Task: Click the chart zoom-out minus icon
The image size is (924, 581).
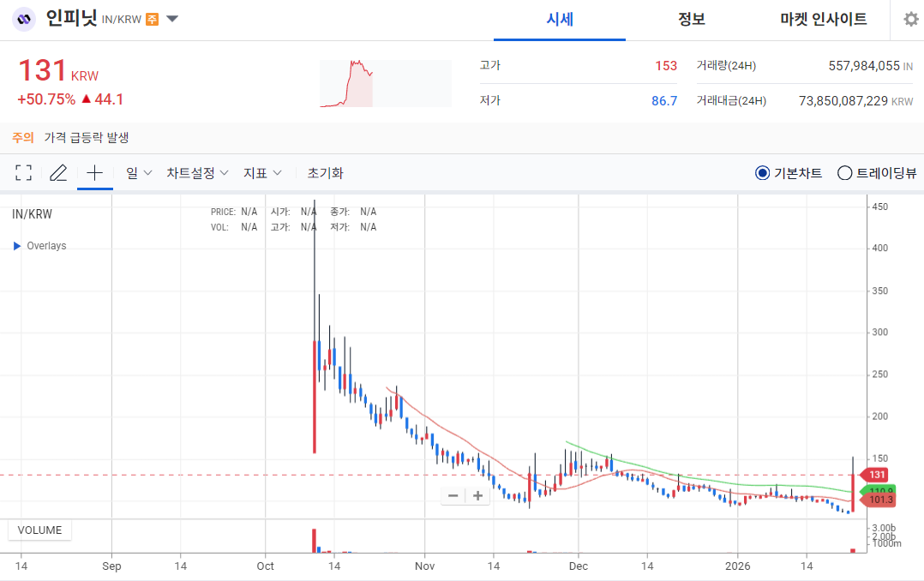Action: (x=453, y=495)
